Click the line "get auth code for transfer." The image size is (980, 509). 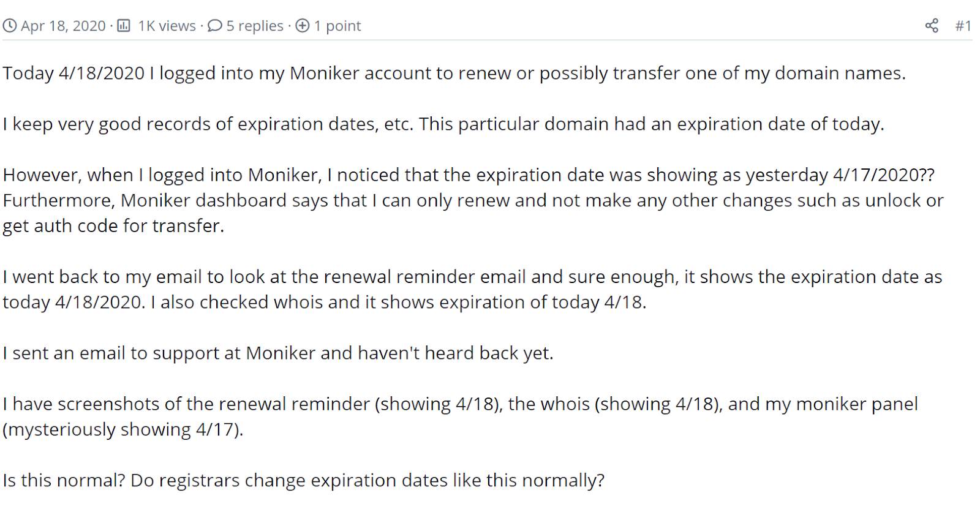(x=113, y=225)
